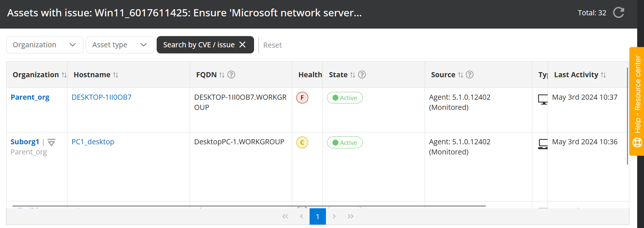Sort table by Hostname column
Screen dimensions: 644x228
tap(115, 75)
